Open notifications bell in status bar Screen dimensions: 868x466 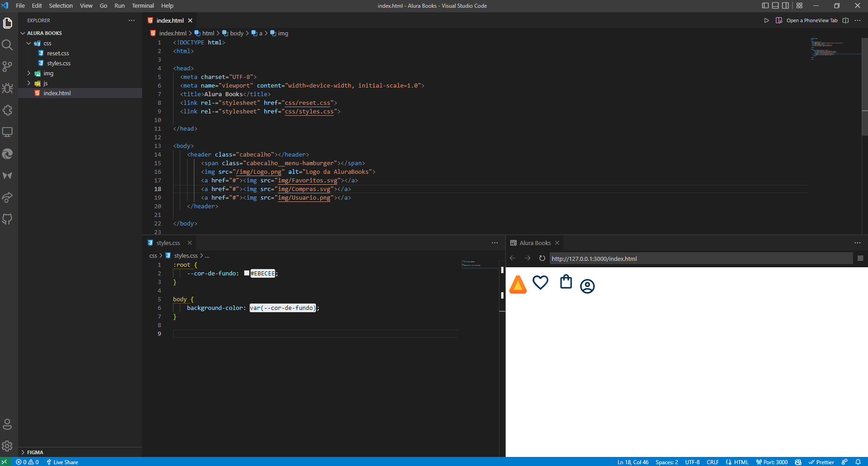858,462
